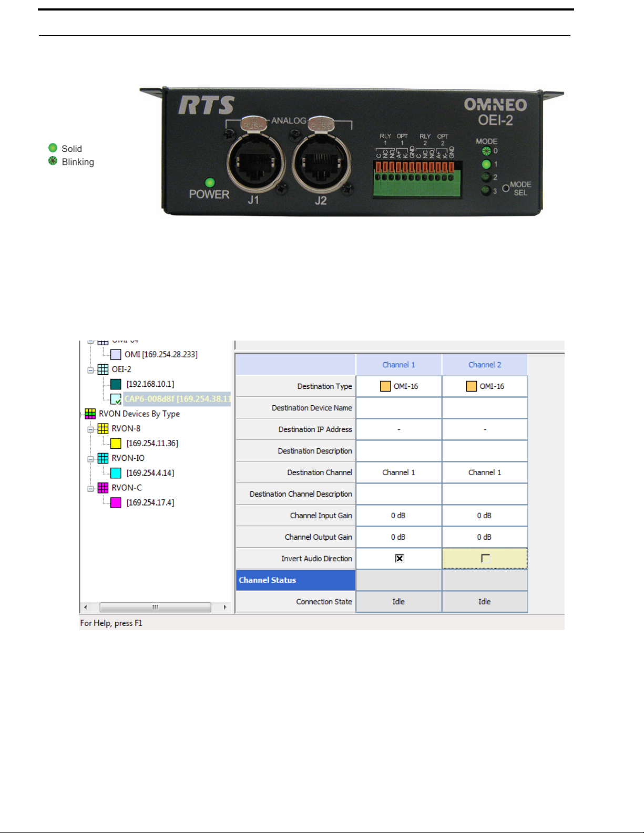
Task: Click Channel 2 Connection State Idle value
Action: [x=485, y=602]
